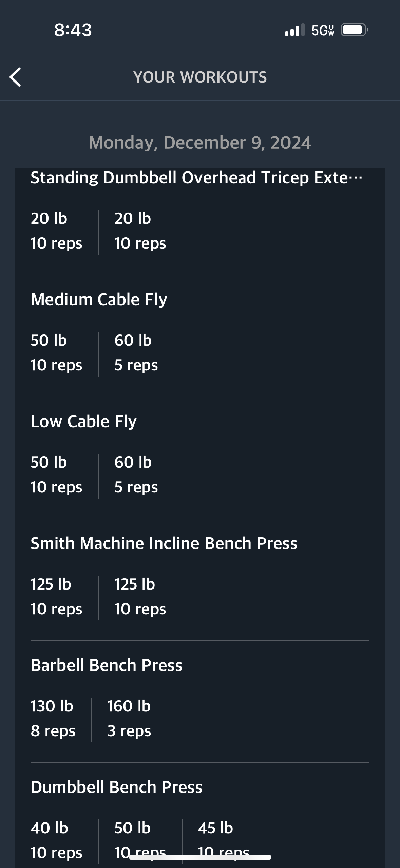The width and height of the screenshot is (400, 868).
Task: Select Dumbbell Bench Press 45 lb set
Action: [x=224, y=840]
